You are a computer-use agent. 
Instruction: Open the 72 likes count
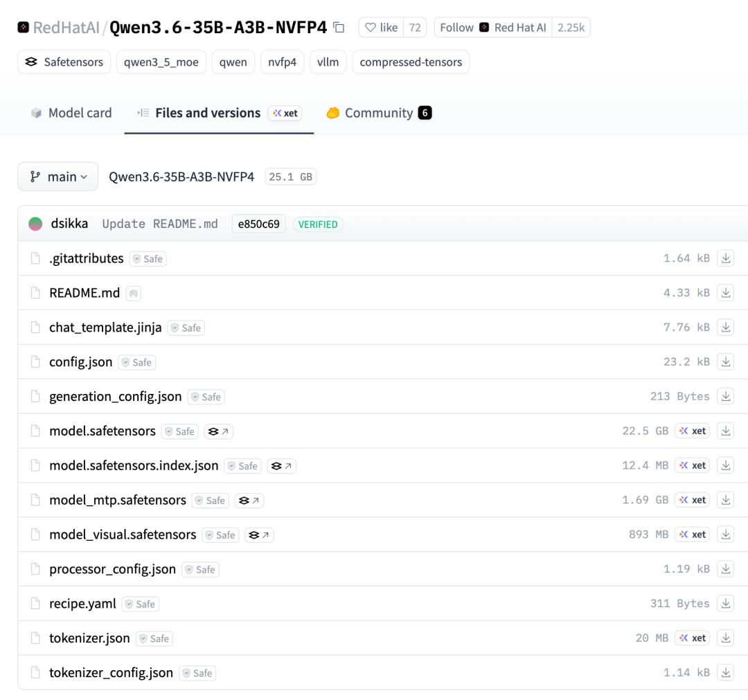(415, 28)
